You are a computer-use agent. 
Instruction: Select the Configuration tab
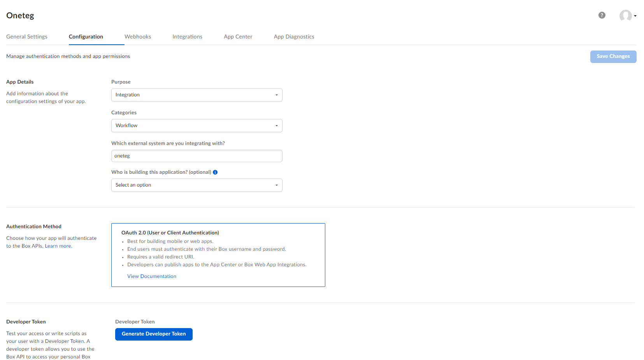pyautogui.click(x=86, y=37)
